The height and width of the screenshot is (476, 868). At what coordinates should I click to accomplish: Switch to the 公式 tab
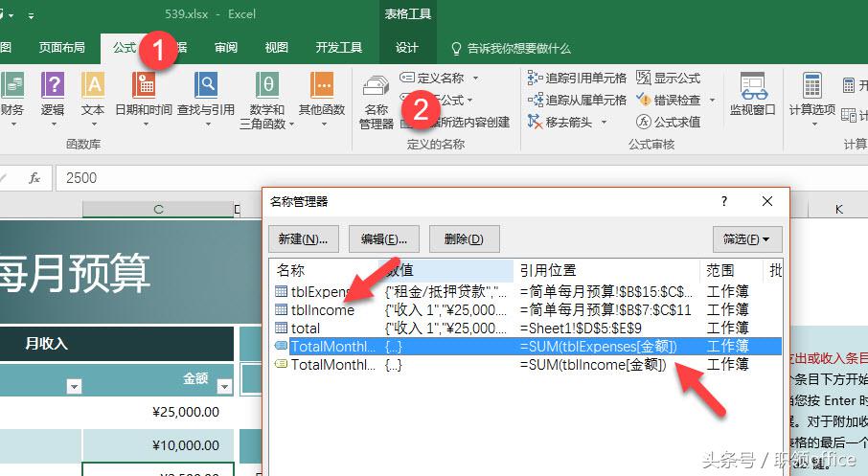coord(126,48)
